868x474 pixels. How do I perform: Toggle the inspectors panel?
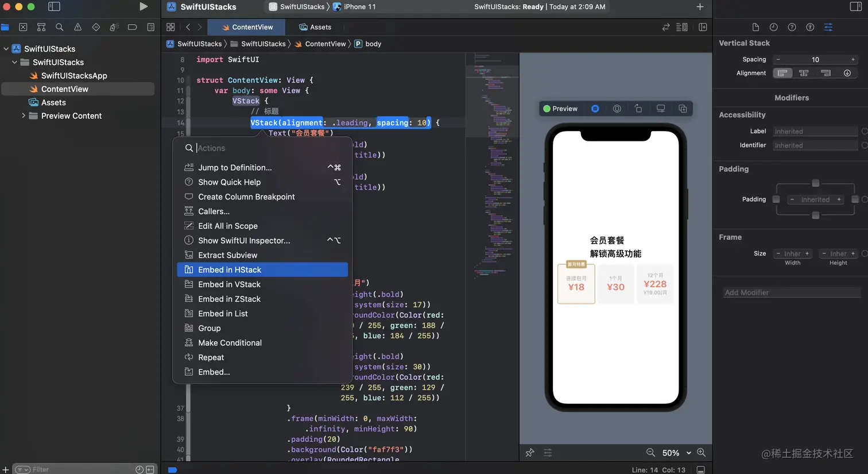coord(855,7)
